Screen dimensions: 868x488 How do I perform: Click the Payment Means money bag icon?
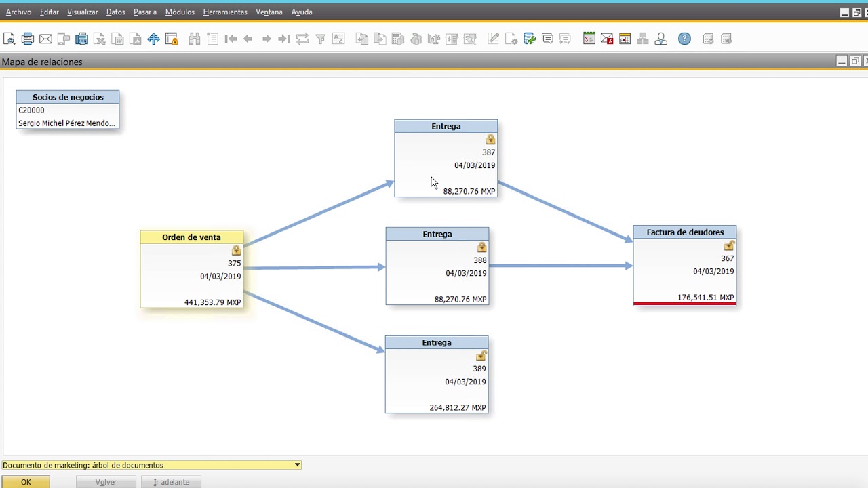(x=416, y=39)
